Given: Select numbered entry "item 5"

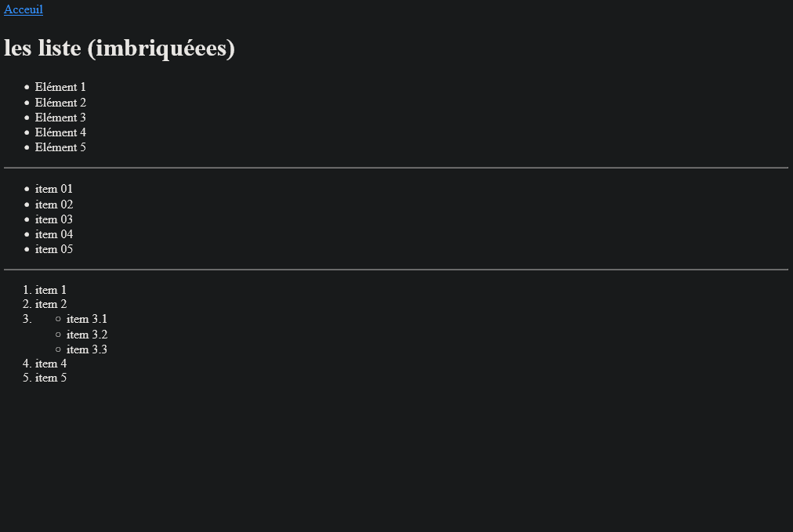Looking at the screenshot, I should click(51, 378).
